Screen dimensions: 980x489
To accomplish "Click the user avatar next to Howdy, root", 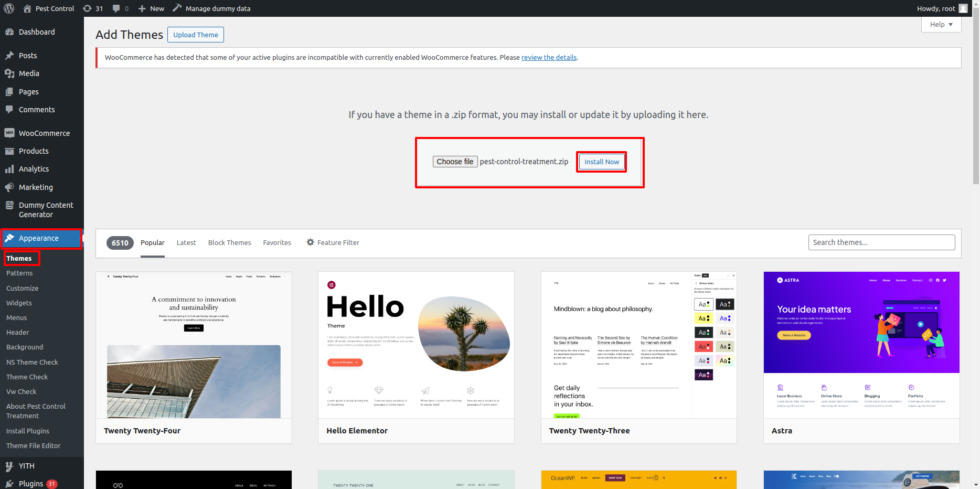I will tap(963, 8).
